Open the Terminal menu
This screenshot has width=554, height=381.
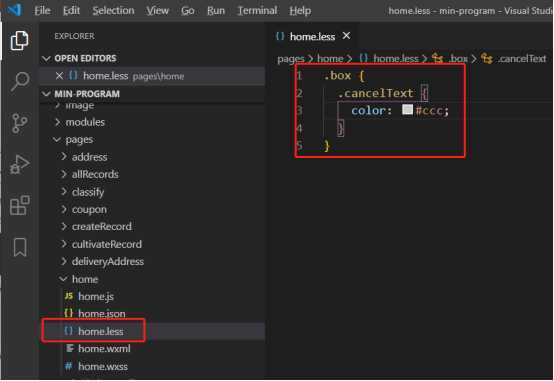[257, 11]
